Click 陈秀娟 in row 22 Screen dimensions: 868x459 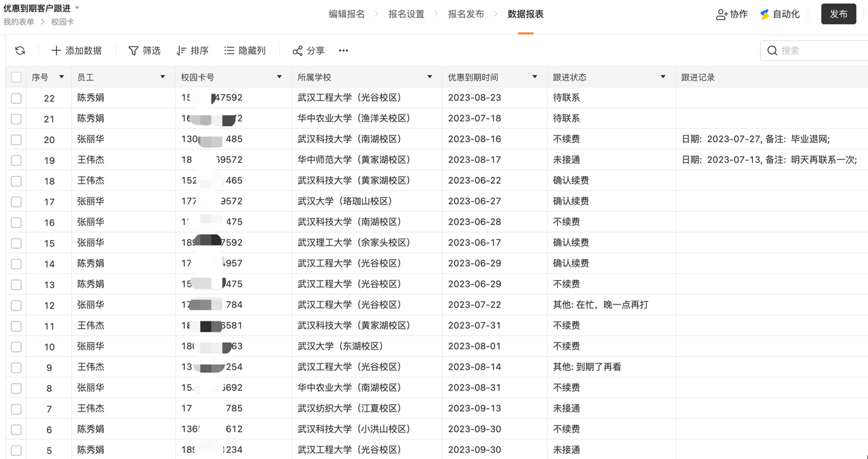pyautogui.click(x=91, y=98)
